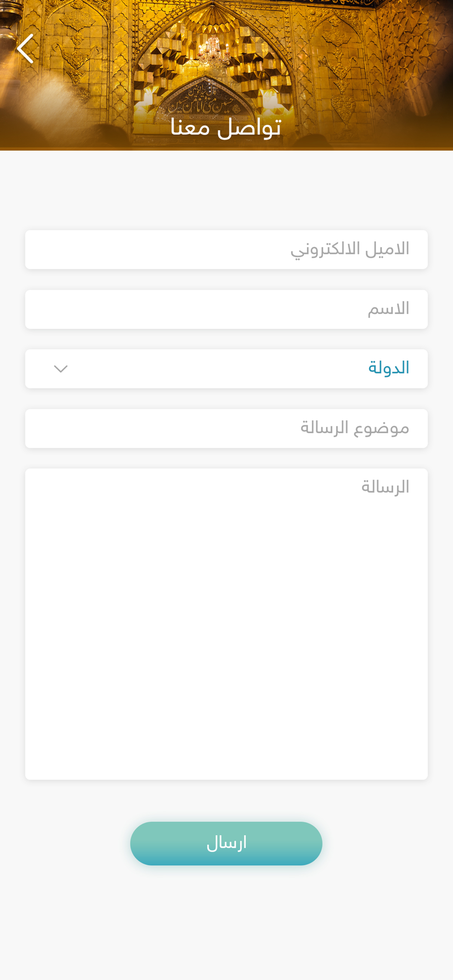The image size is (453, 980).
Task: Focus the الاميل الالكتروني email field
Action: (x=226, y=249)
